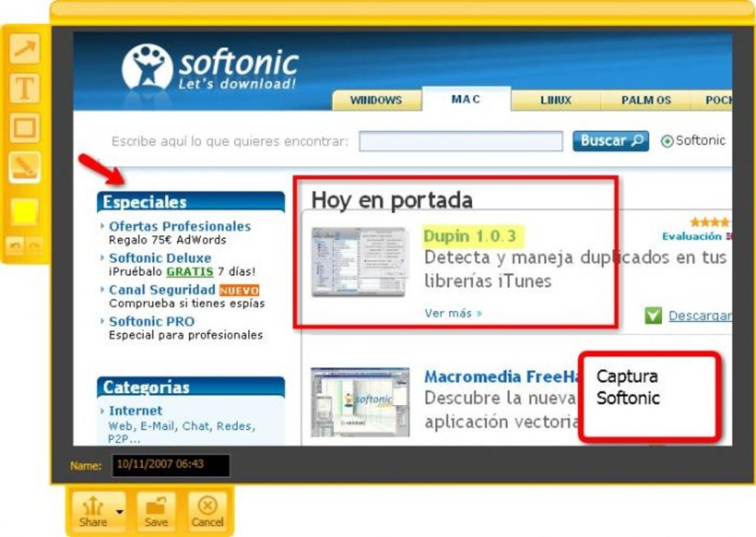
Task: Select the Text tool
Action: [24, 88]
